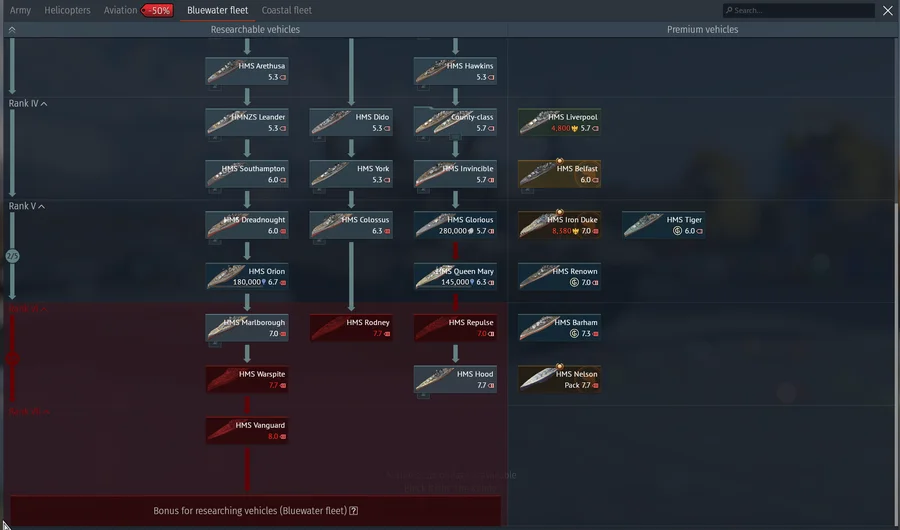
Task: Select the HMS Colossus ship icon
Action: (351, 225)
